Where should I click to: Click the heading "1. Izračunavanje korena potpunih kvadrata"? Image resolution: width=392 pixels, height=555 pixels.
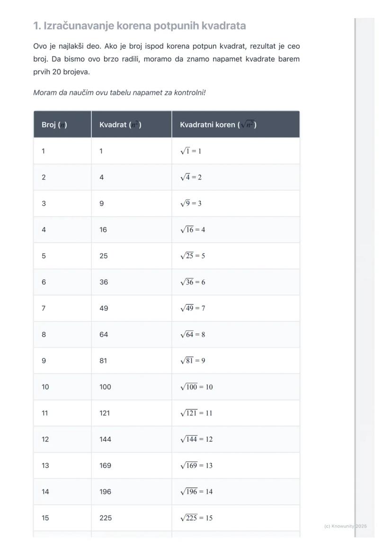(140, 26)
